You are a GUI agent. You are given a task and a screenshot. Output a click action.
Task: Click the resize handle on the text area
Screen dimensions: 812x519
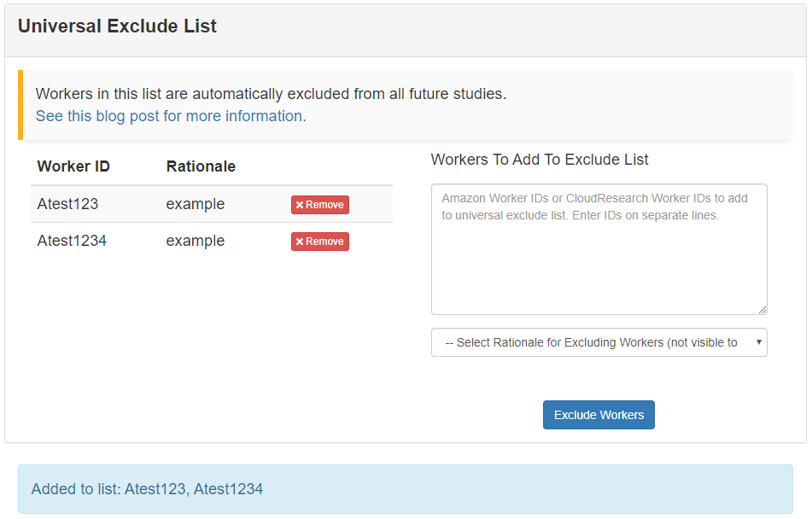point(762,309)
